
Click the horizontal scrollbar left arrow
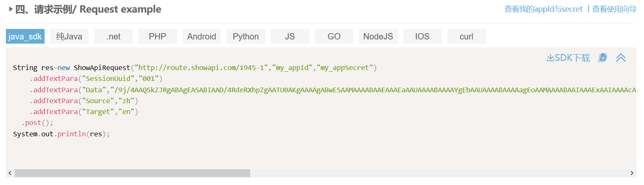point(10,173)
